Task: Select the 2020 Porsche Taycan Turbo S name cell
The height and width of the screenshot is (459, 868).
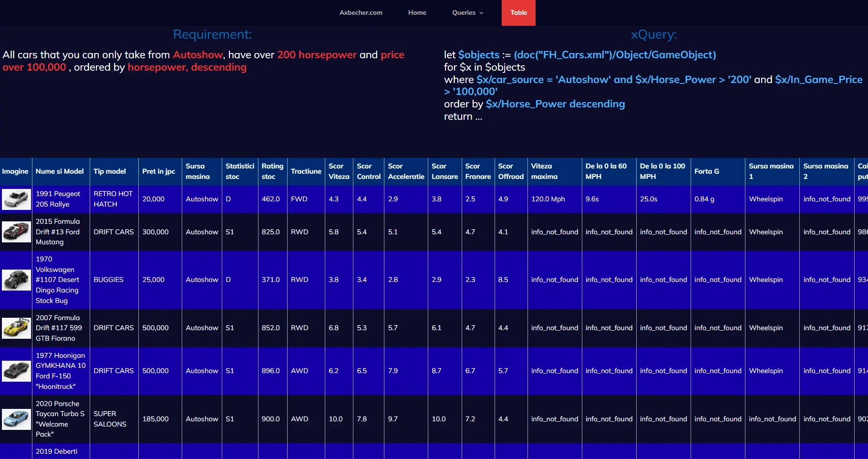Action: click(60, 419)
